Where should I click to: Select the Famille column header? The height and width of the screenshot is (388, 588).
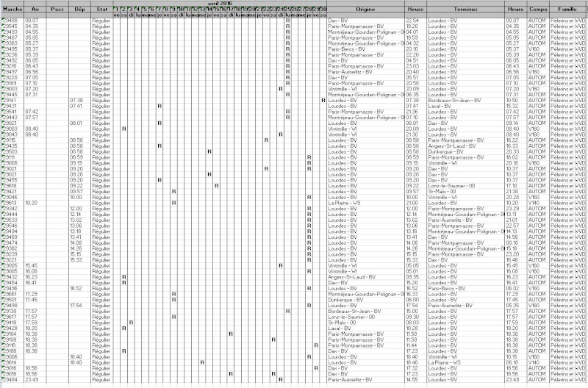tap(567, 9)
